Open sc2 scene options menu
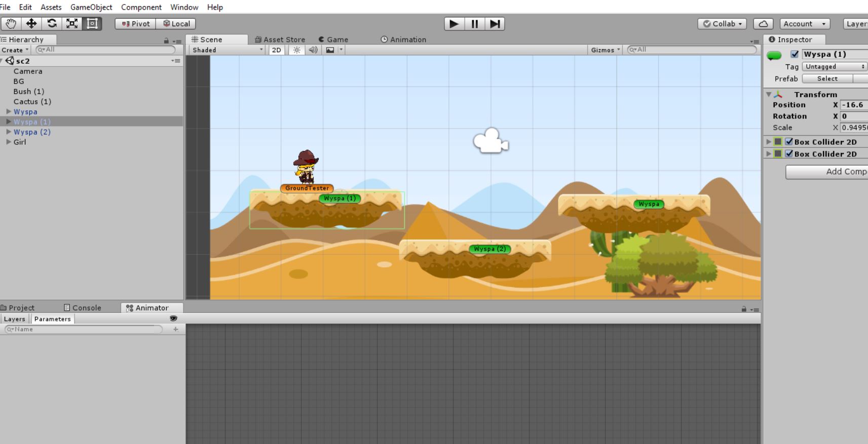This screenshot has height=444, width=868. [x=176, y=61]
